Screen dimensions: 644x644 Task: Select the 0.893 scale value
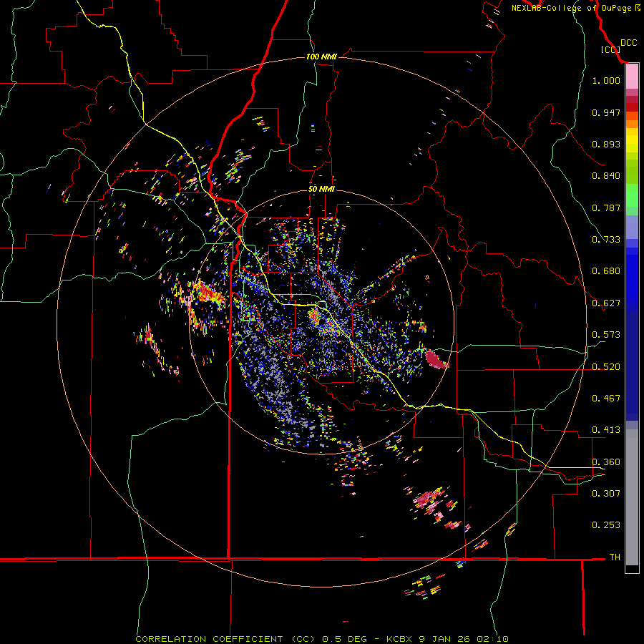click(x=606, y=144)
